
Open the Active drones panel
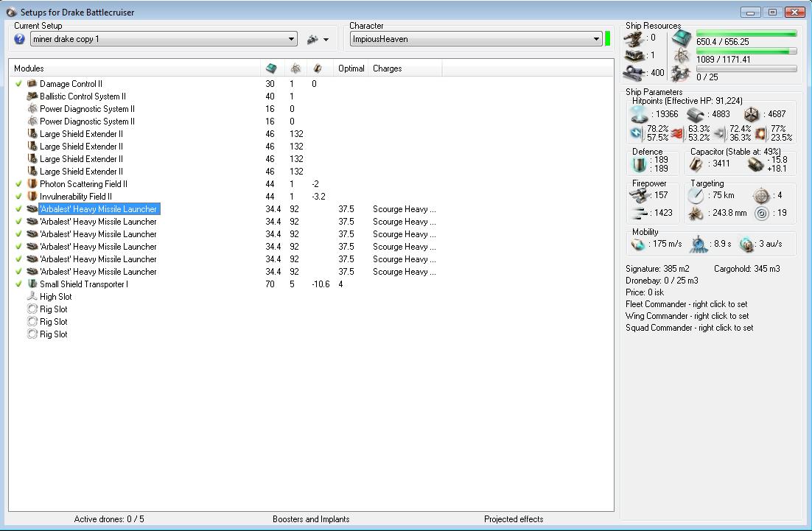point(109,519)
